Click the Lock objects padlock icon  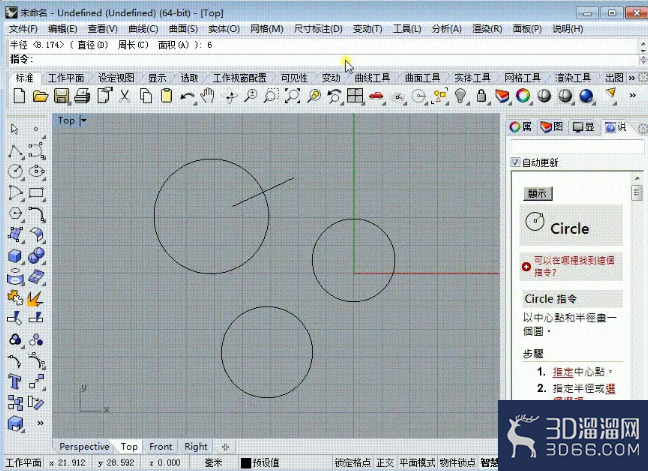click(481, 96)
